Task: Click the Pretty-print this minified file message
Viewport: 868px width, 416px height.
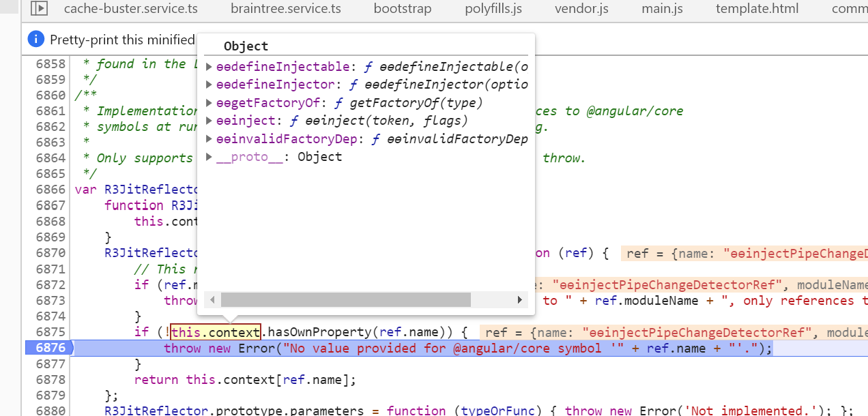Action: (123, 40)
